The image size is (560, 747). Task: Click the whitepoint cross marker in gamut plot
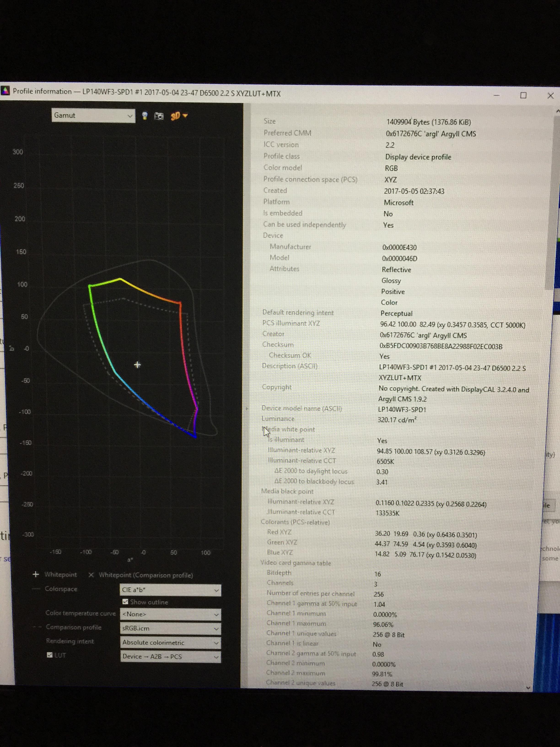(x=137, y=365)
